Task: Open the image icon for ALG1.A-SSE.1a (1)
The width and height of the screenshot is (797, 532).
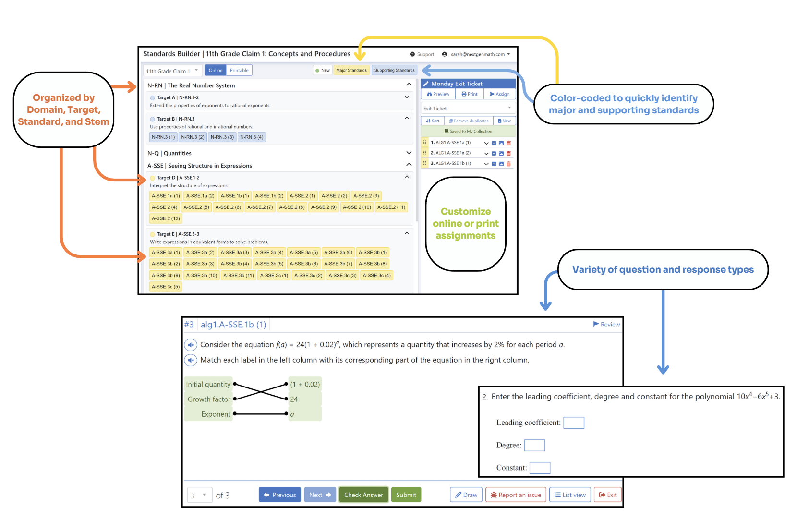Action: click(501, 143)
